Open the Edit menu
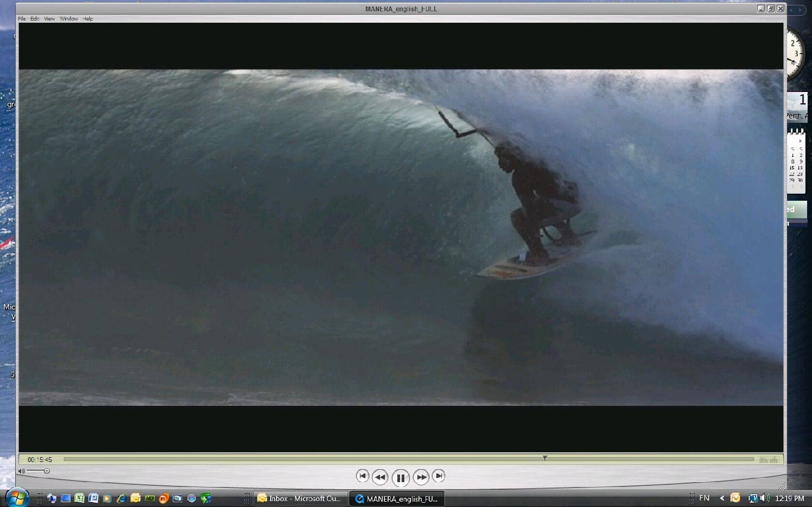The height and width of the screenshot is (507, 812). tap(35, 19)
